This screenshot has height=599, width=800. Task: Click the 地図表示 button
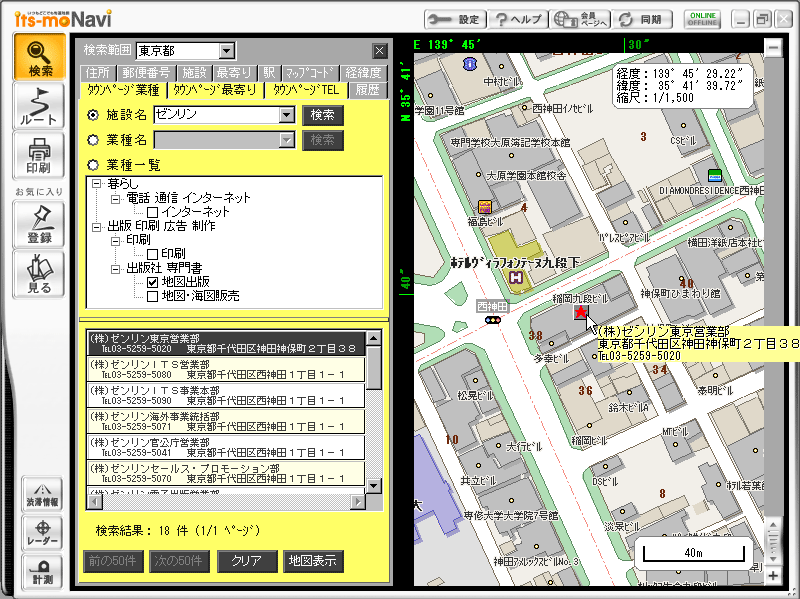[x=313, y=561]
